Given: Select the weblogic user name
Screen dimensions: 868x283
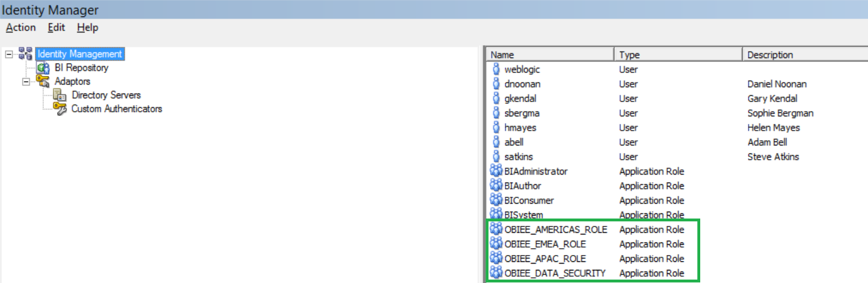Looking at the screenshot, I should pos(522,70).
